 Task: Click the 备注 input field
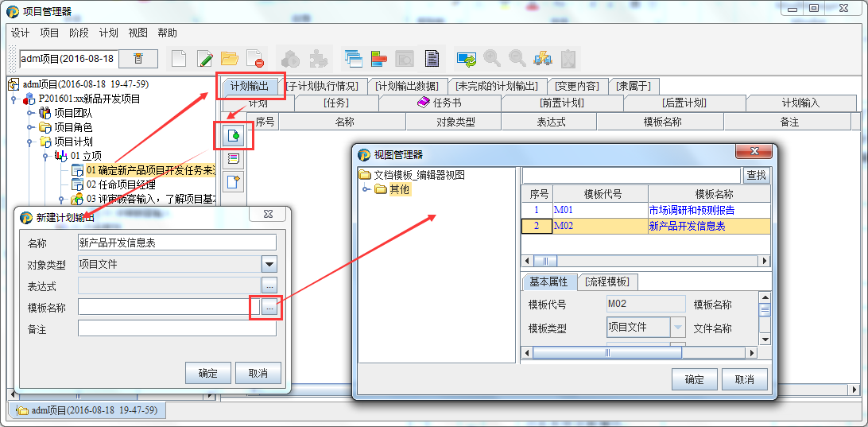[x=177, y=328]
